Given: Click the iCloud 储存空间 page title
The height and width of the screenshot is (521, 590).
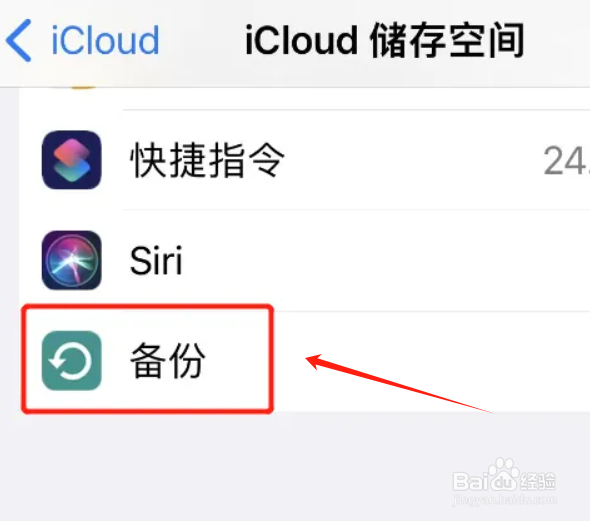Looking at the screenshot, I should click(x=385, y=40).
